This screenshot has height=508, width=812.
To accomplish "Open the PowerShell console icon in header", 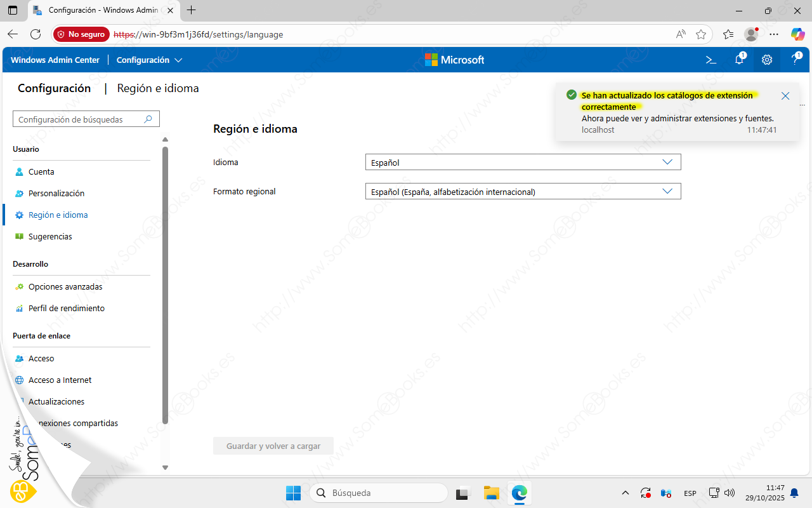I will point(711,60).
